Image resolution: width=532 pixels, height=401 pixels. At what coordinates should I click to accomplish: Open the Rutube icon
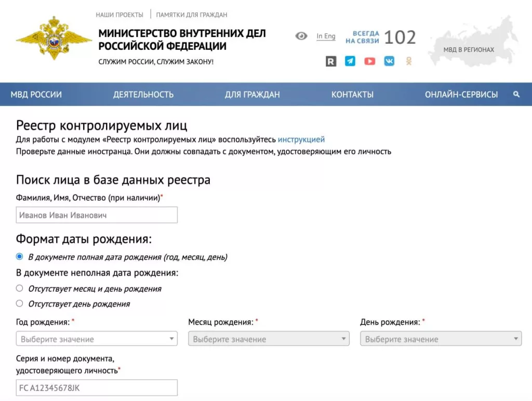[x=331, y=61]
